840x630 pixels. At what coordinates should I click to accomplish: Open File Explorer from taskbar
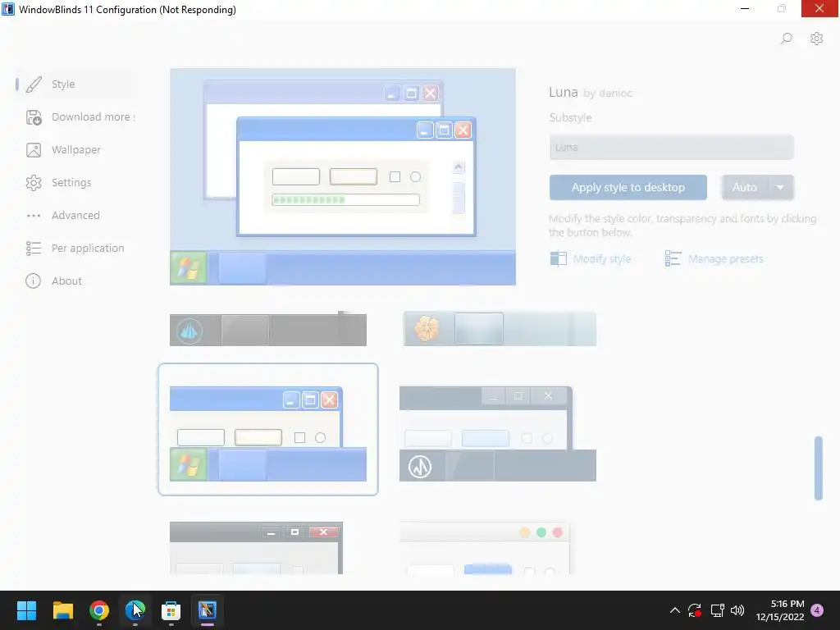tap(62, 610)
